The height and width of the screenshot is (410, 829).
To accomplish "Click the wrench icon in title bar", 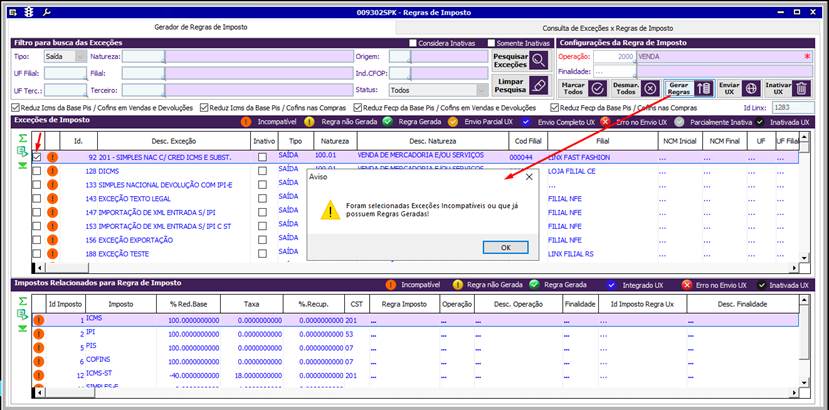I will click(46, 12).
